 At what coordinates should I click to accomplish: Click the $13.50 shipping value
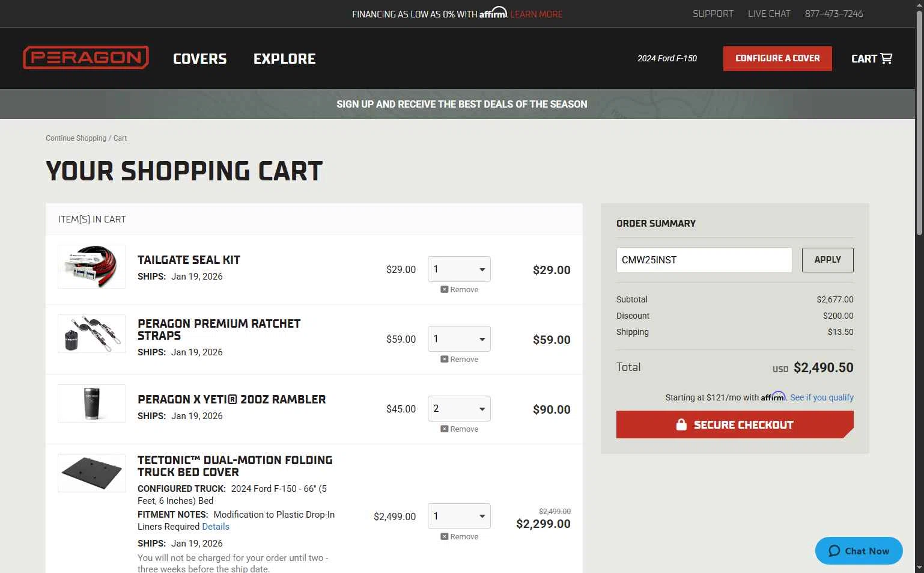tap(840, 332)
